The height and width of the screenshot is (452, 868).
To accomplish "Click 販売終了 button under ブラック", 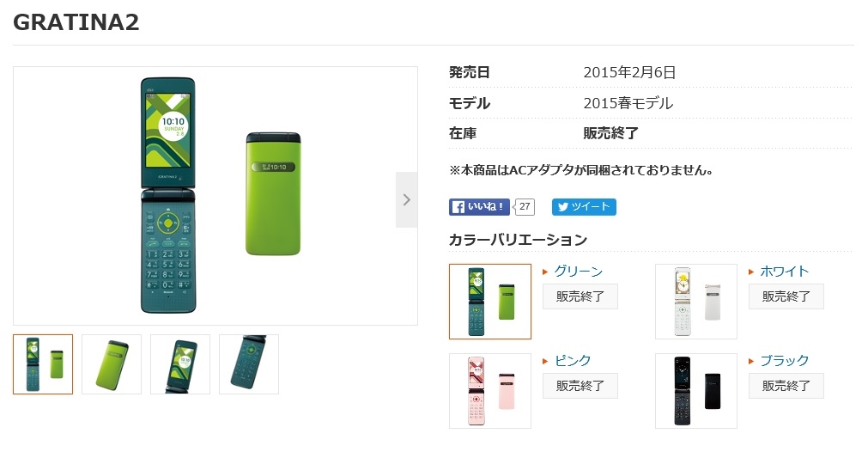I will [x=786, y=387].
